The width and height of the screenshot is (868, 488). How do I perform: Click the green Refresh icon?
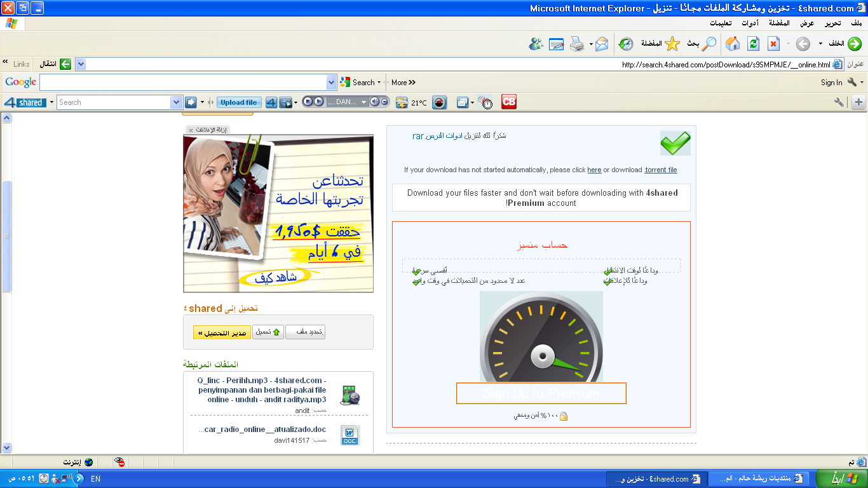pos(754,43)
